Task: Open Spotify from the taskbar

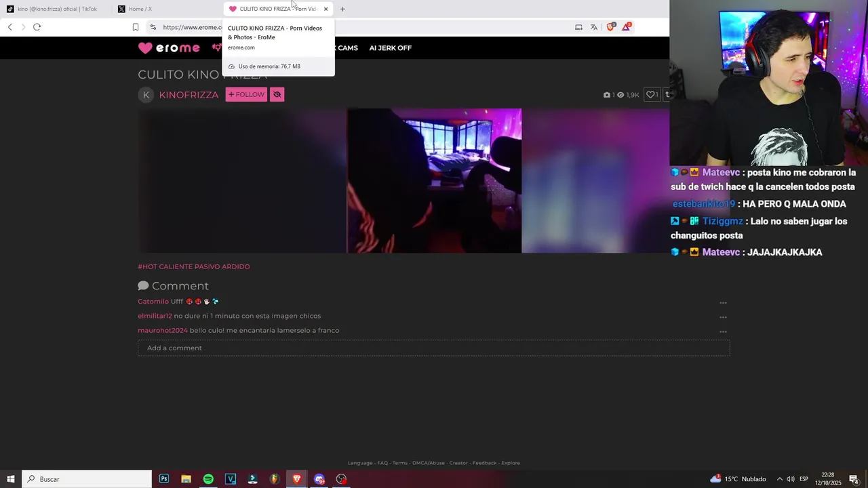Action: [x=208, y=479]
